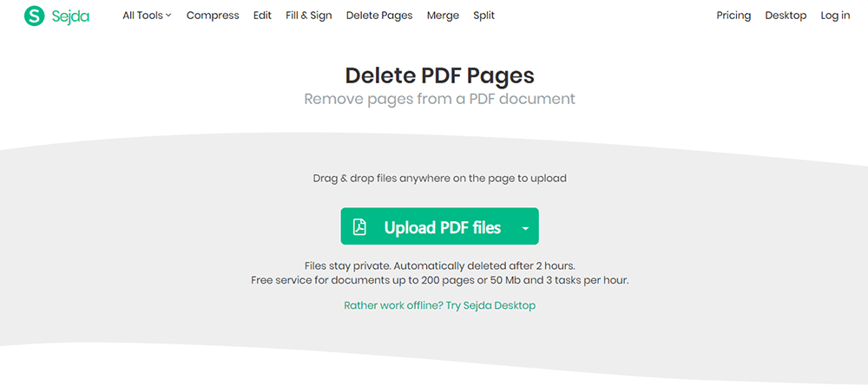This screenshot has height=392, width=868.
Task: Open the All Tools dropdown menu
Action: (x=147, y=16)
